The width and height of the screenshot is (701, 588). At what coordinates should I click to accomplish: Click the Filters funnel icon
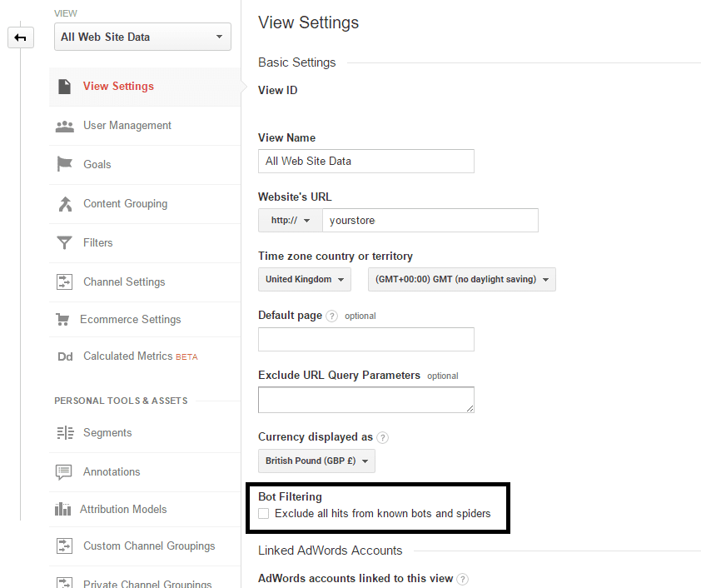pos(64,242)
